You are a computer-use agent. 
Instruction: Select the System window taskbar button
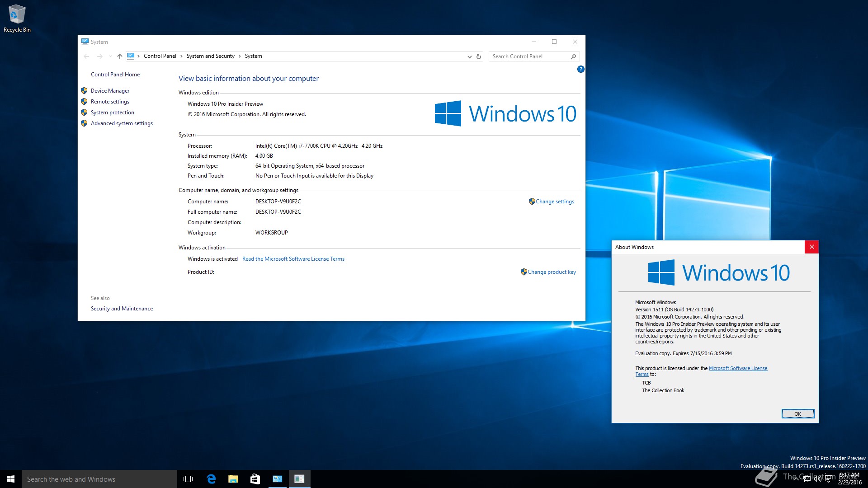[277, 479]
